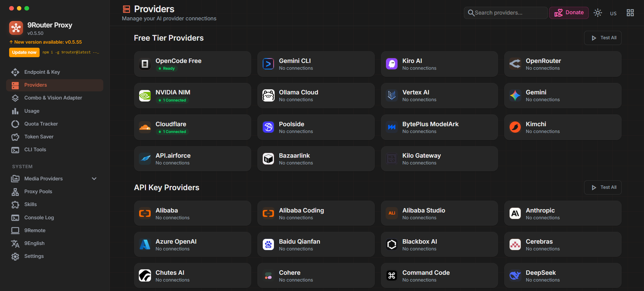Viewport: 644px width, 291px height.
Task: Click the Anthropic logo icon
Action: (x=515, y=214)
